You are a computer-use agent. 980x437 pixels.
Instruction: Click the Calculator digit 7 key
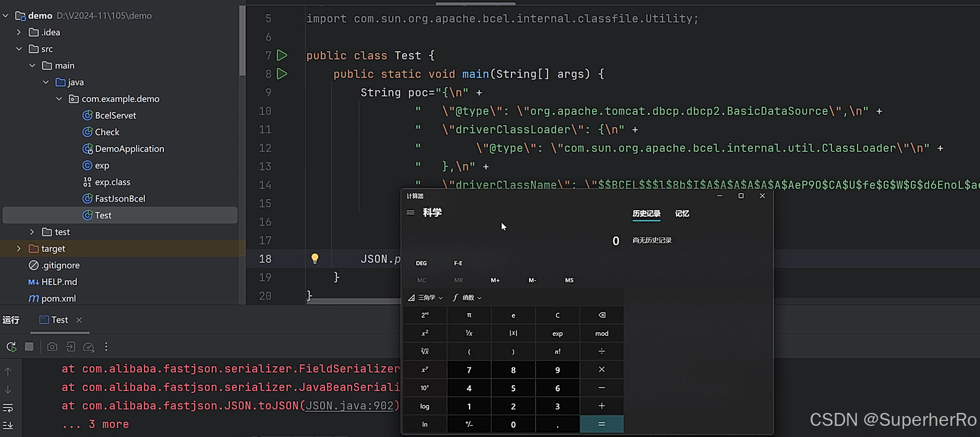tap(469, 370)
